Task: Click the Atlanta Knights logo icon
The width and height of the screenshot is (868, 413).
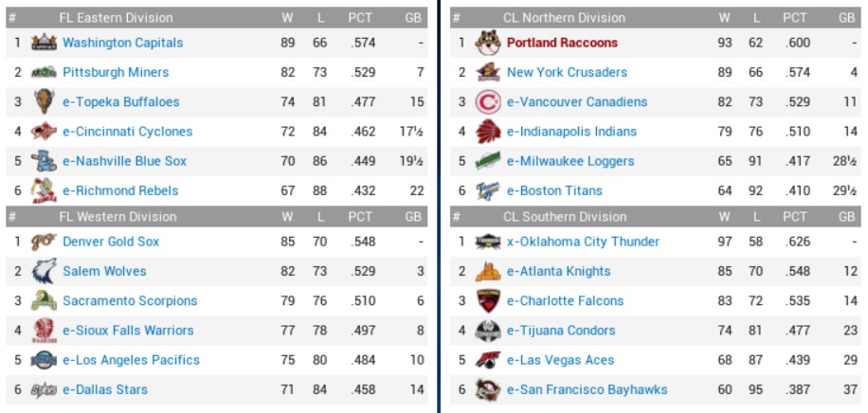Action: coord(487,271)
